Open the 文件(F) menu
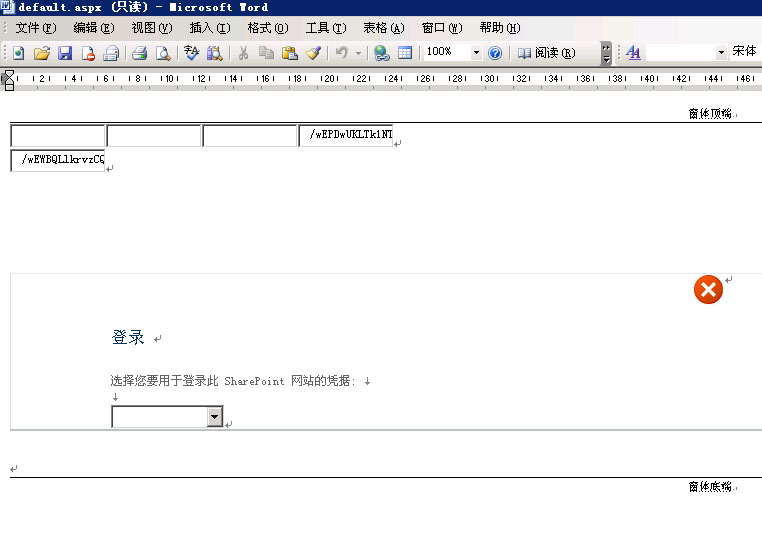The width and height of the screenshot is (762, 540). click(36, 28)
